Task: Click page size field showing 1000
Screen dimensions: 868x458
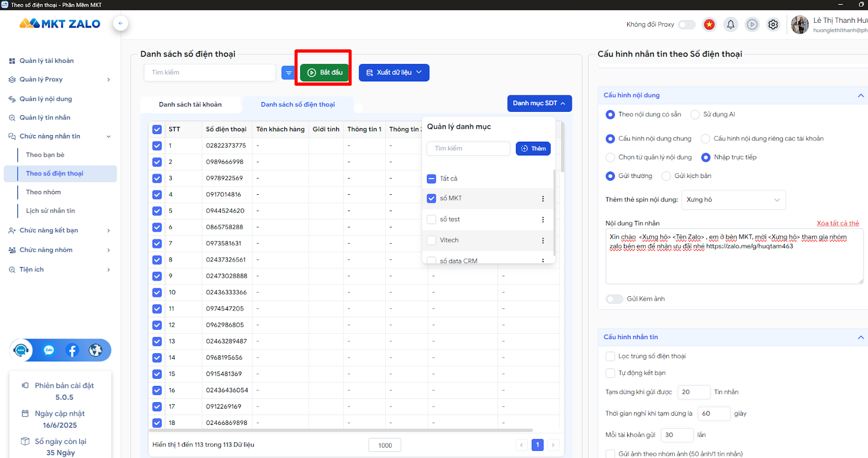Action: pos(385,445)
